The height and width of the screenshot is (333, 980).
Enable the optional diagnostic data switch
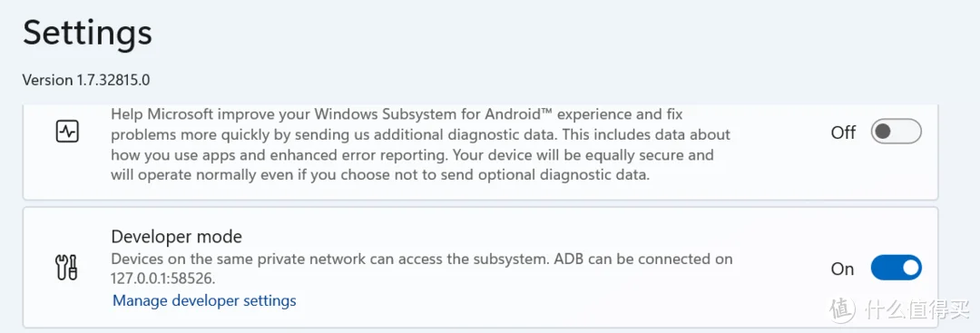tap(897, 132)
